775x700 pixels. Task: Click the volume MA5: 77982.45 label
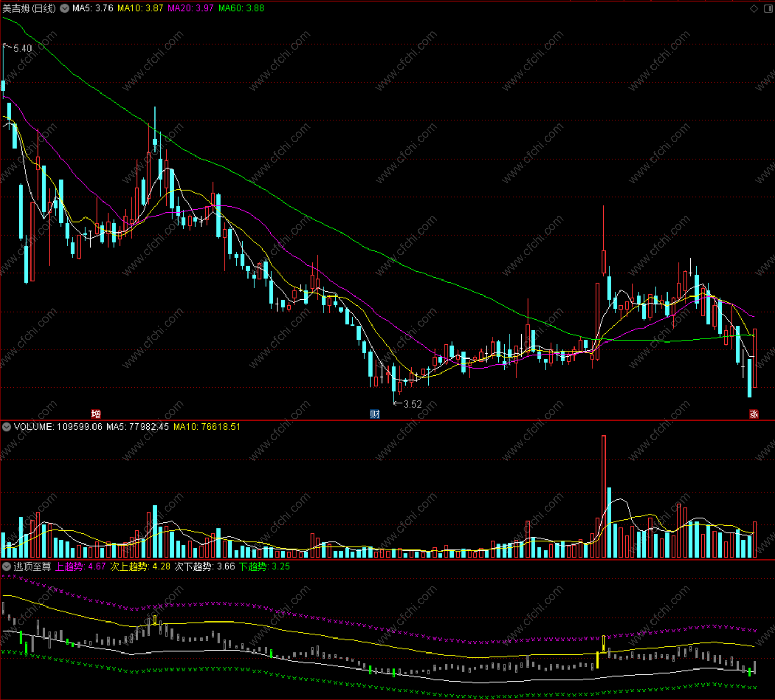coord(138,427)
